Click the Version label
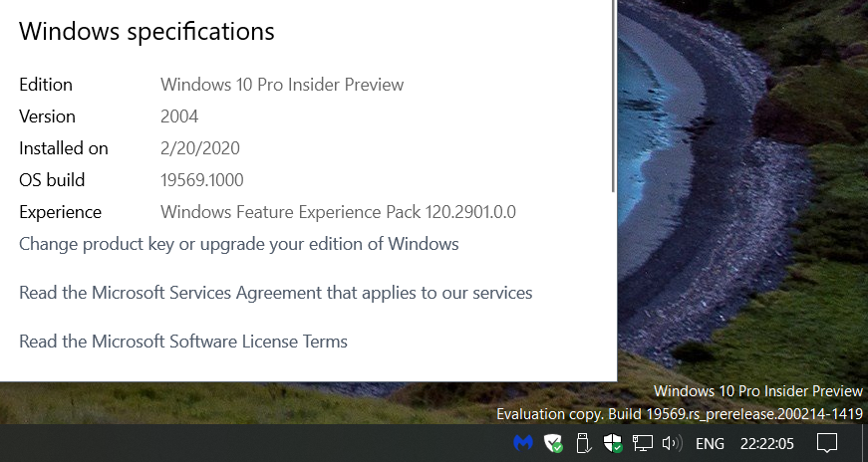Screen dimensions: 868x462 47,116
